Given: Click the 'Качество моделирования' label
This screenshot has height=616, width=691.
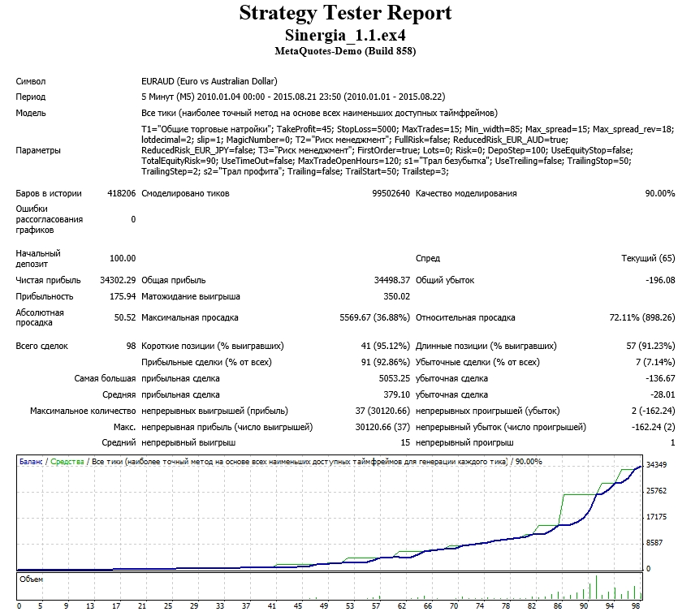Looking at the screenshot, I should 466,193.
